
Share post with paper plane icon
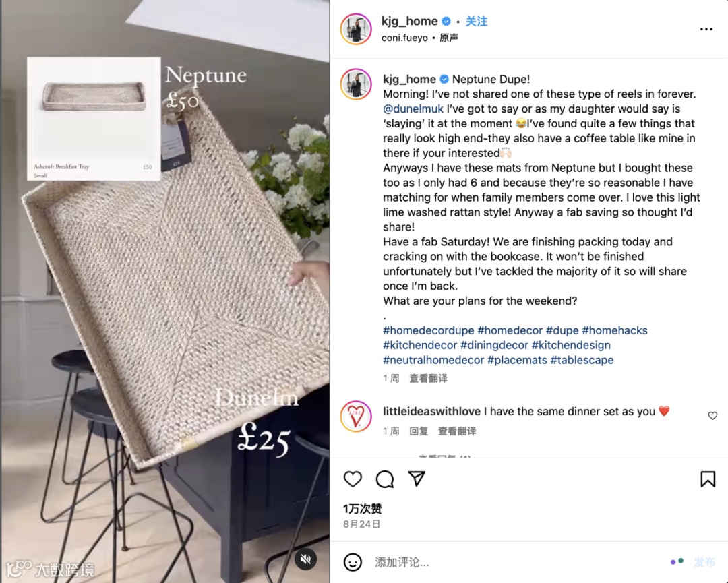click(417, 479)
